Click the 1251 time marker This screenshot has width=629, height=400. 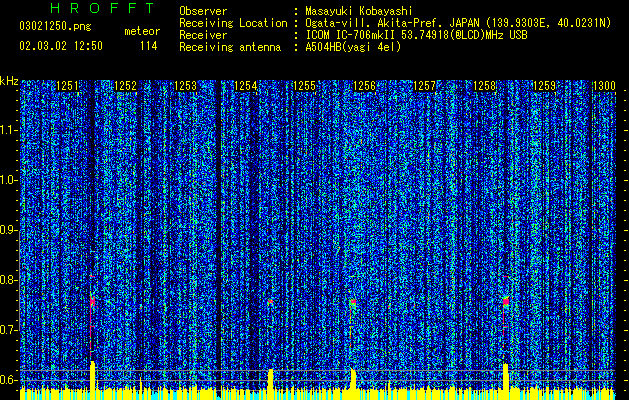click(67, 86)
